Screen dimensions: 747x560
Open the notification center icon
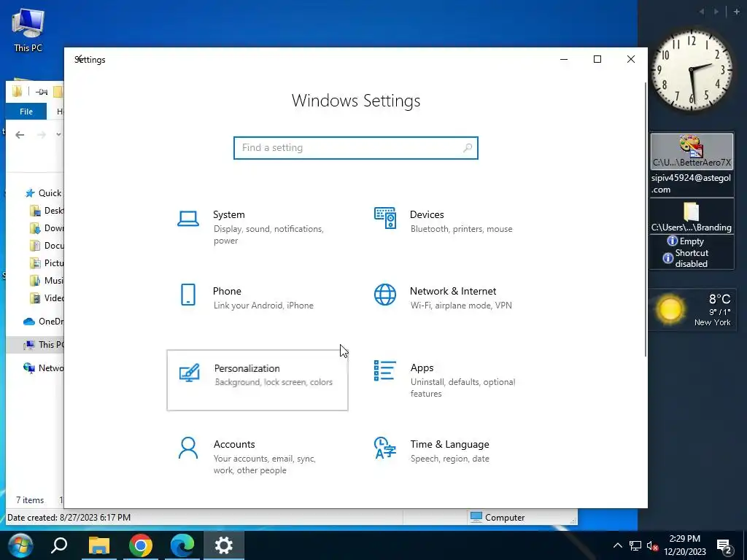(x=724, y=546)
